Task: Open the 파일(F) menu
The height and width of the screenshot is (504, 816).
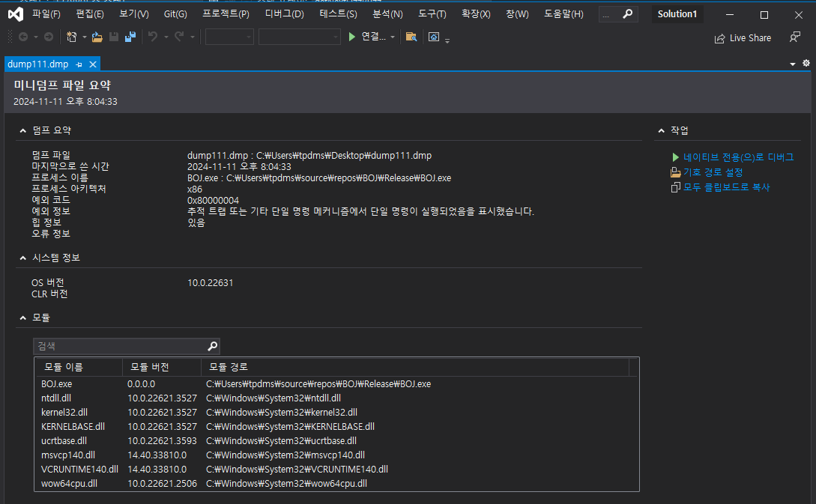Action: [x=46, y=14]
